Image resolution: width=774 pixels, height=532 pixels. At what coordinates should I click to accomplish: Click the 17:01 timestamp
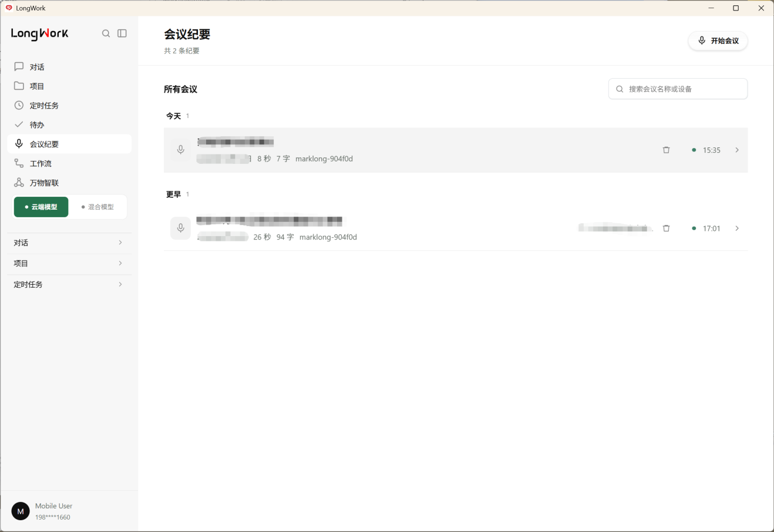[711, 228]
